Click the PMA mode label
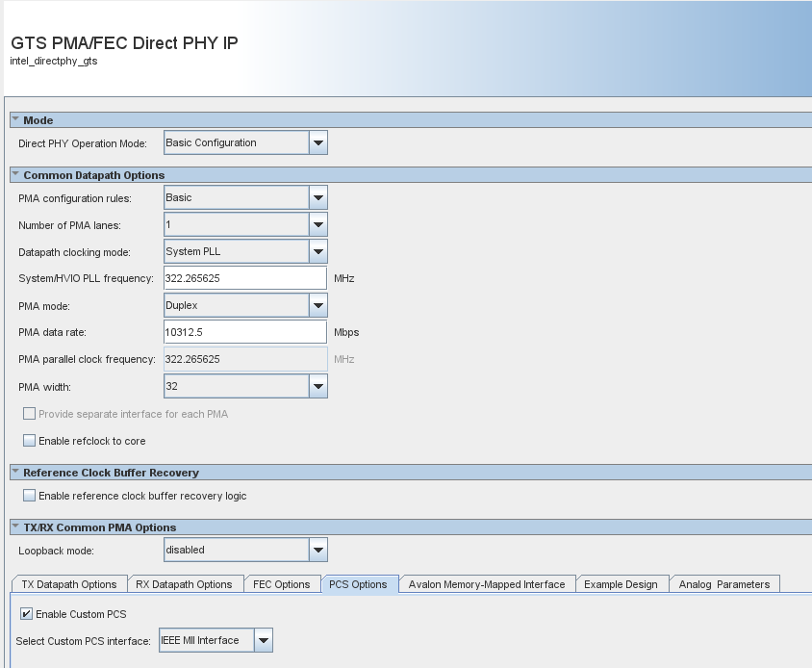 click(44, 306)
